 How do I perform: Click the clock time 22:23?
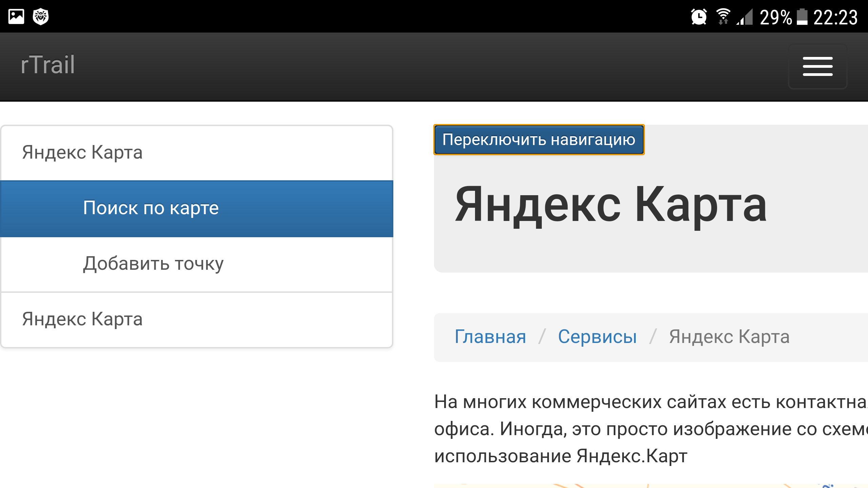[x=835, y=17]
